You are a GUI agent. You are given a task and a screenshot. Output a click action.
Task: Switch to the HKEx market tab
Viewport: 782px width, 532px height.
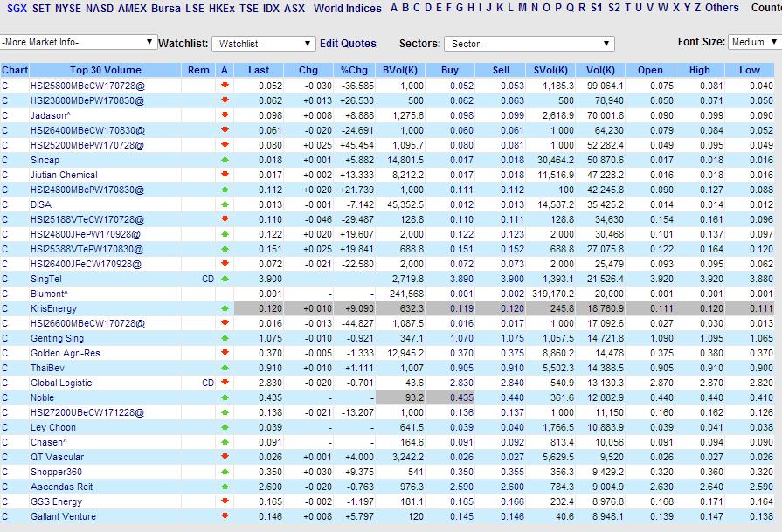tap(221, 9)
